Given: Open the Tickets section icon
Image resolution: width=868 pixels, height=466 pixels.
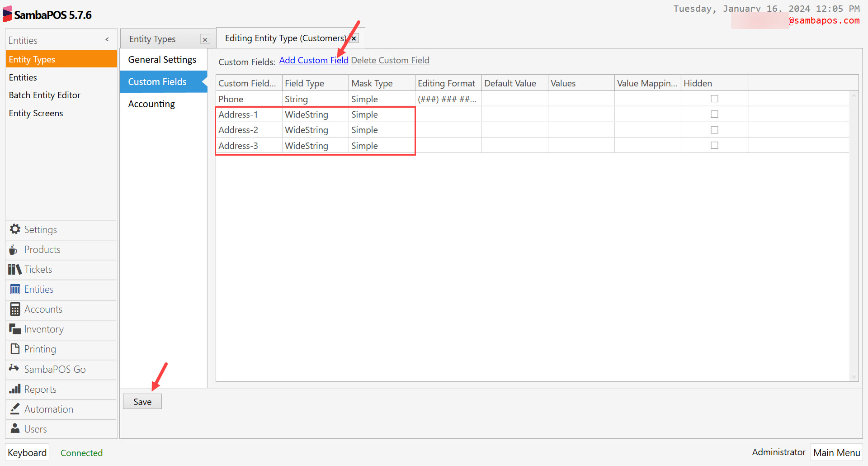Looking at the screenshot, I should pos(14,269).
